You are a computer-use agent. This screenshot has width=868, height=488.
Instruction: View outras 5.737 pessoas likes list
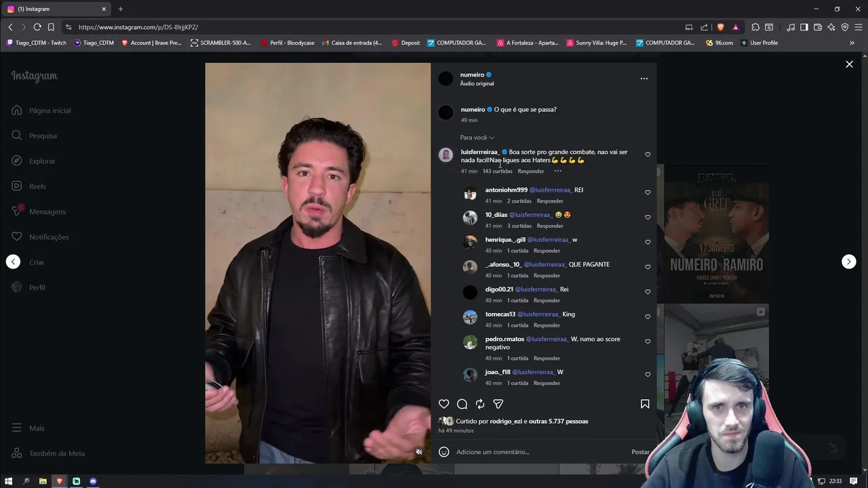[x=559, y=421]
